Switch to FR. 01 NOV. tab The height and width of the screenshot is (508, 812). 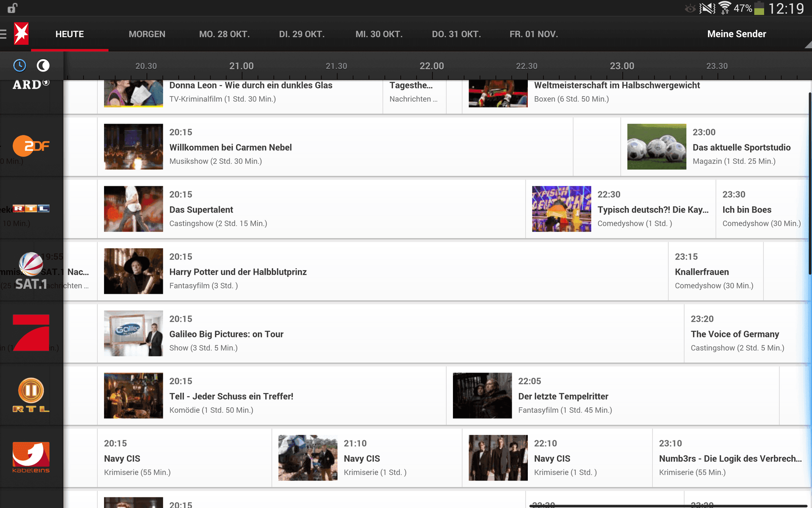tap(534, 34)
